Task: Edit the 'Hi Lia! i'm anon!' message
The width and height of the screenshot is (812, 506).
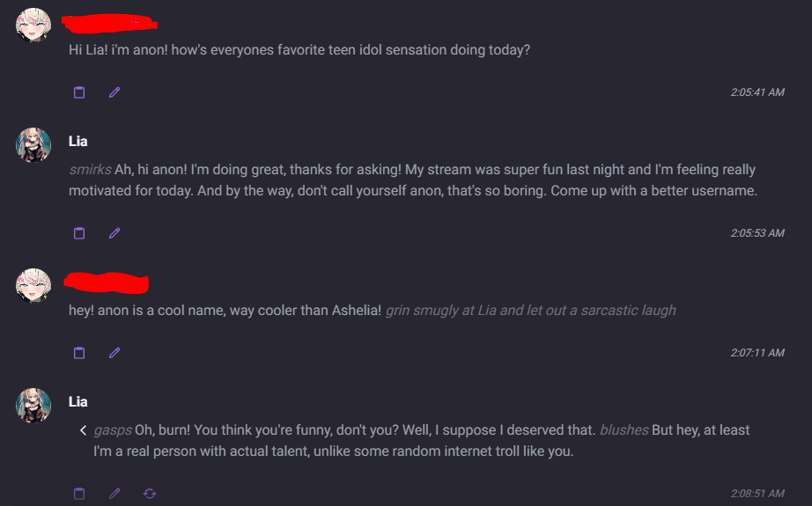Action: (x=114, y=92)
